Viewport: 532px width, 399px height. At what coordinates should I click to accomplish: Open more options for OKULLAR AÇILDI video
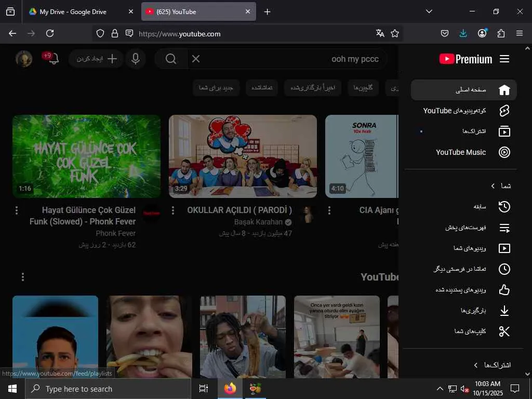pos(173,210)
